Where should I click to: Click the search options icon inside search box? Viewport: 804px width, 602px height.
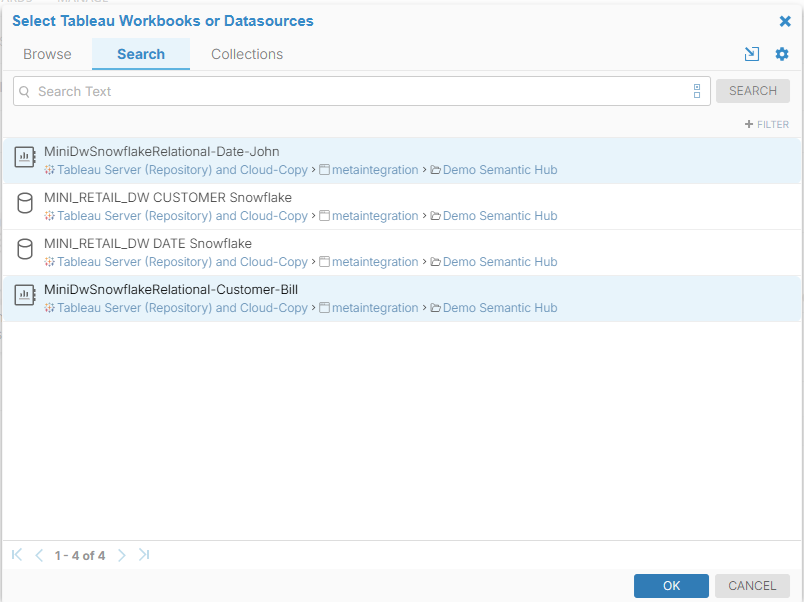(x=697, y=91)
